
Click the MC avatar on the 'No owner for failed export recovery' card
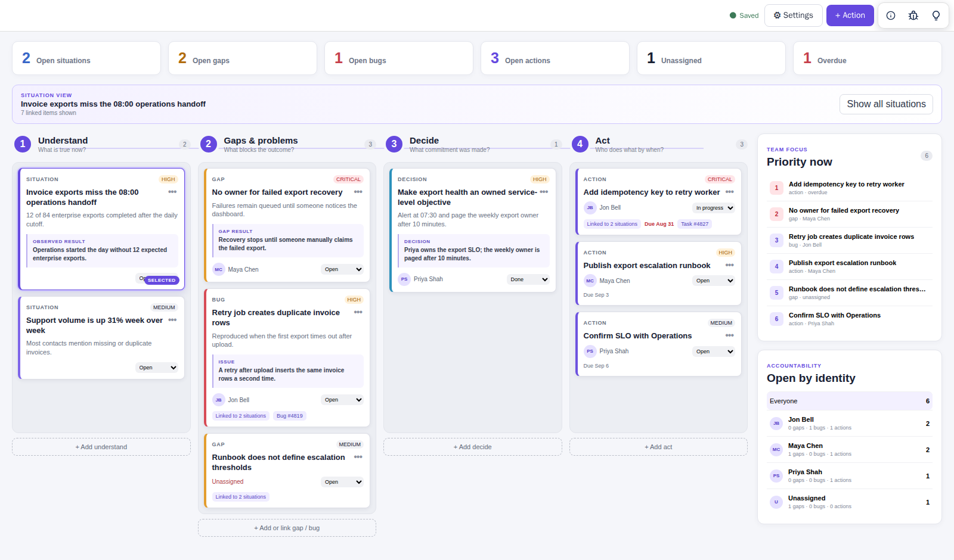tap(218, 269)
